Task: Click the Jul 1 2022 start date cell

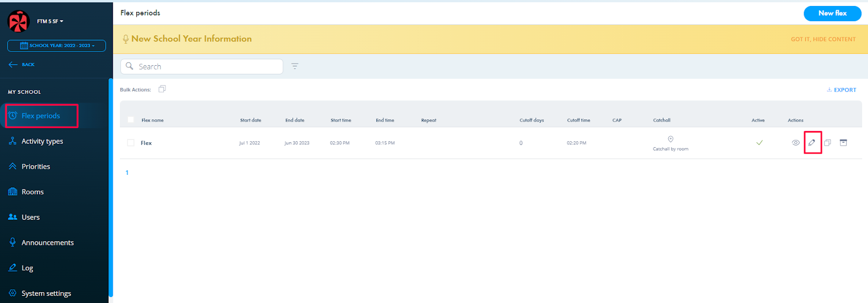Action: pyautogui.click(x=250, y=143)
